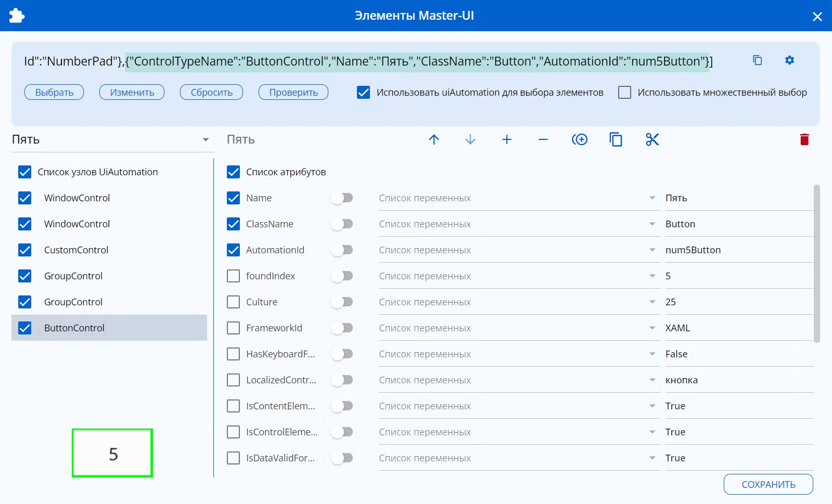Uncheck Использовать uiAutomation для выбора элементов
The width and height of the screenshot is (832, 504).
click(364, 93)
